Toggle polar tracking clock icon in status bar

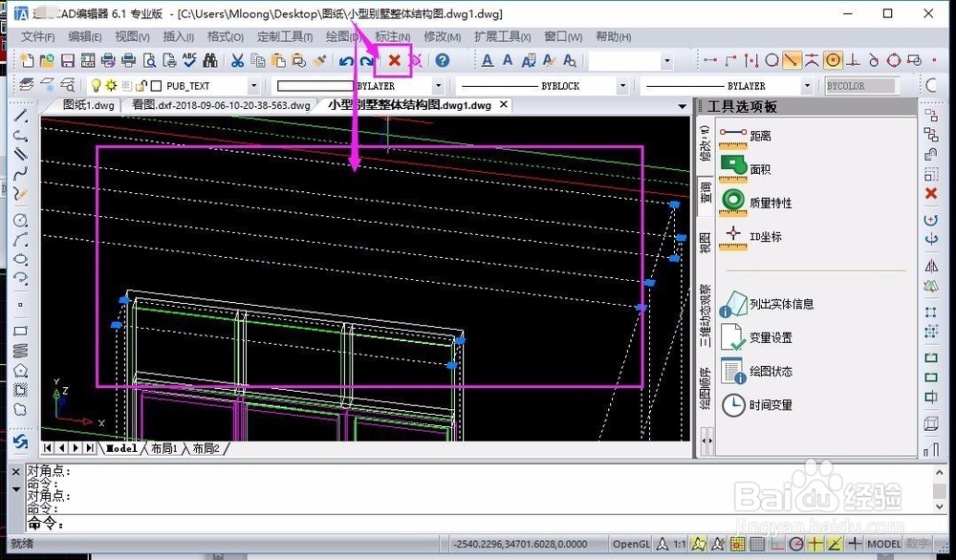795,544
